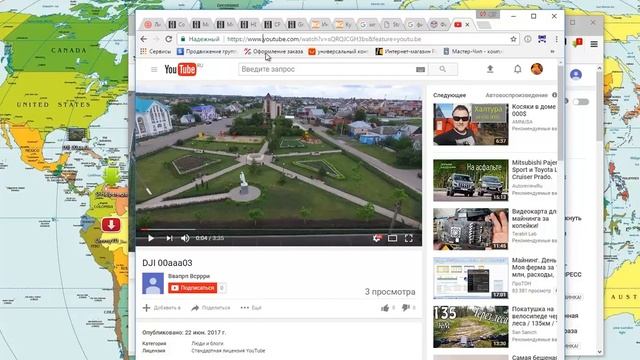
Task: Open the Косяки в доме video thumbnail
Action: coord(471,124)
